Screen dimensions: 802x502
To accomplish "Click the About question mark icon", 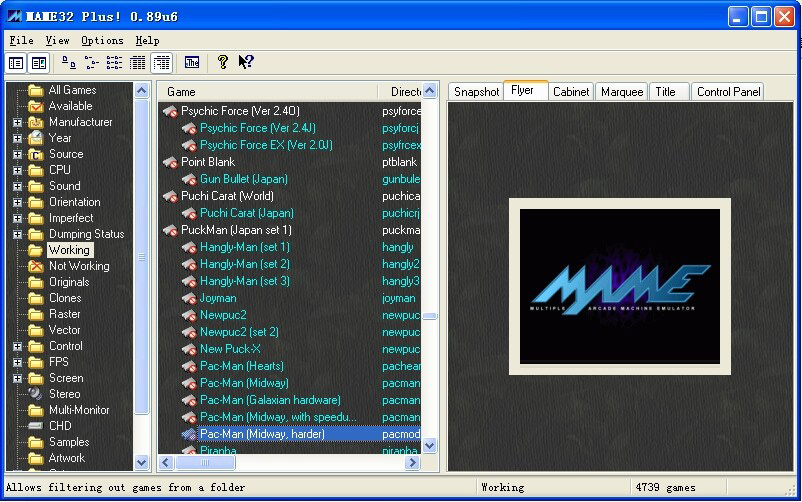I will (x=222, y=63).
